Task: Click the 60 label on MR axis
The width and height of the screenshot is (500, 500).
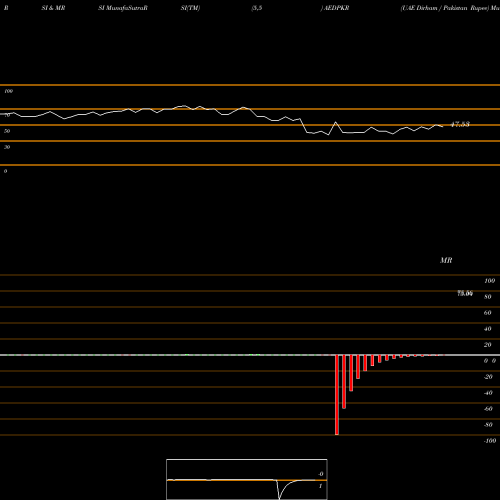Action: pos(488,313)
